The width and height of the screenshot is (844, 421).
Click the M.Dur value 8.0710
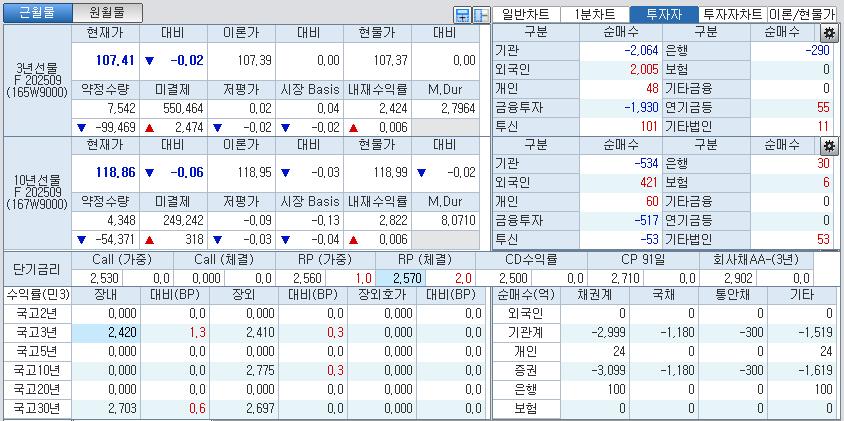pos(458,220)
